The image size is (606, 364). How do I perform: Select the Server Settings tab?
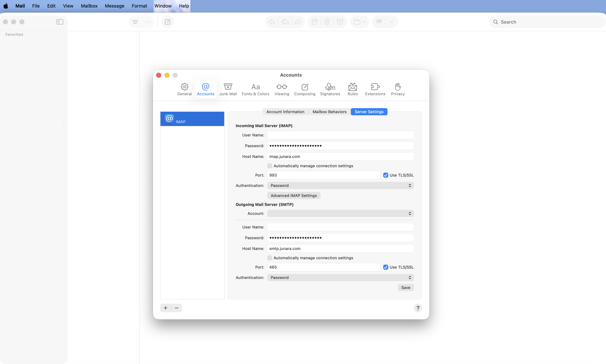point(369,112)
